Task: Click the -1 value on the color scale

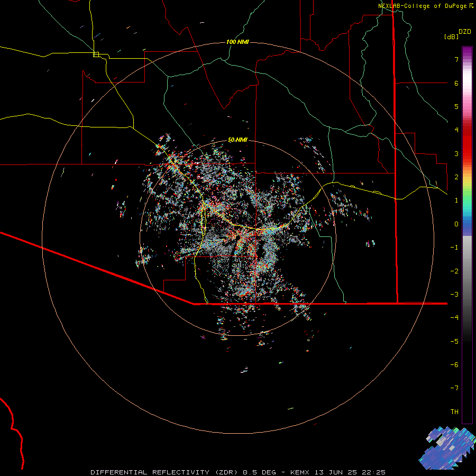Action: (454, 248)
